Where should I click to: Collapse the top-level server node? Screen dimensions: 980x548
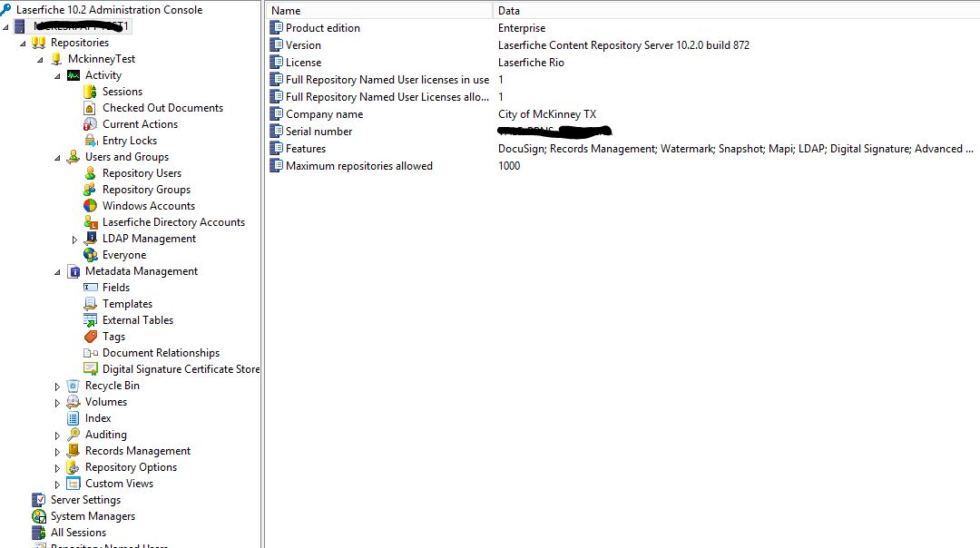pyautogui.click(x=5, y=27)
